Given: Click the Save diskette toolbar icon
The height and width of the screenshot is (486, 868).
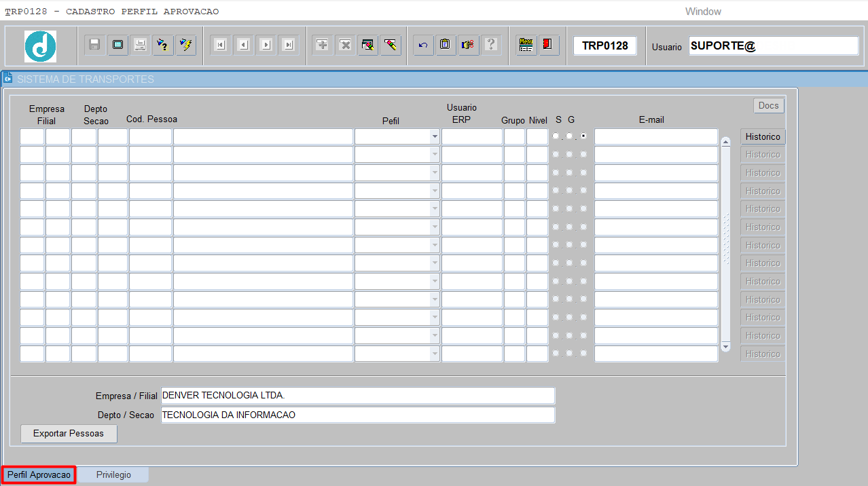Looking at the screenshot, I should click(x=95, y=45).
